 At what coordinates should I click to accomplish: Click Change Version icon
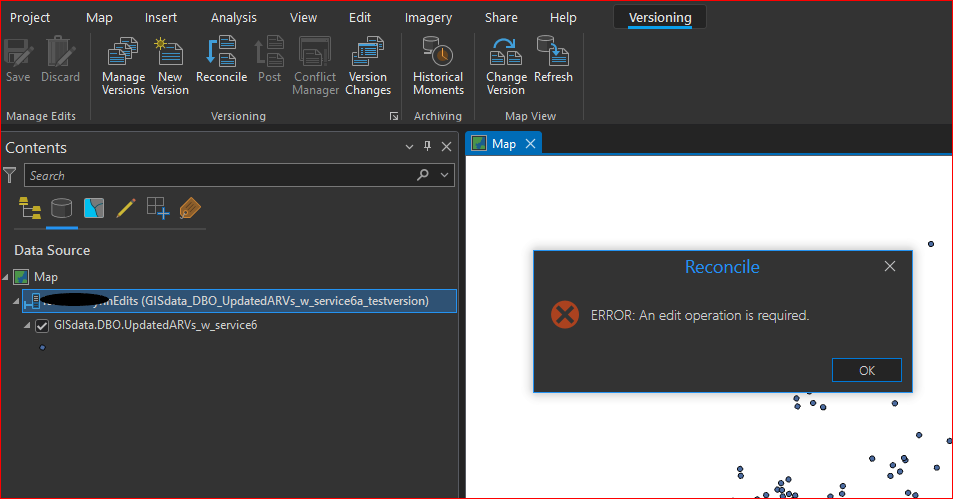click(x=506, y=52)
